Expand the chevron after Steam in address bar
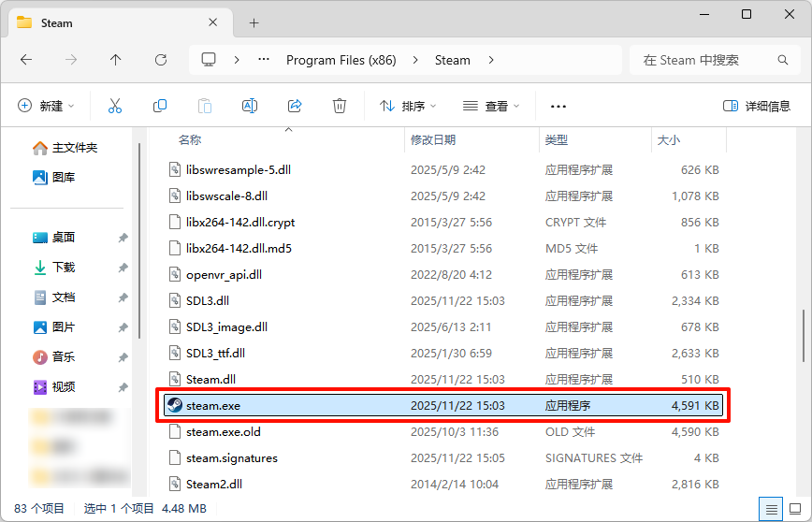This screenshot has height=522, width=812. pos(491,60)
